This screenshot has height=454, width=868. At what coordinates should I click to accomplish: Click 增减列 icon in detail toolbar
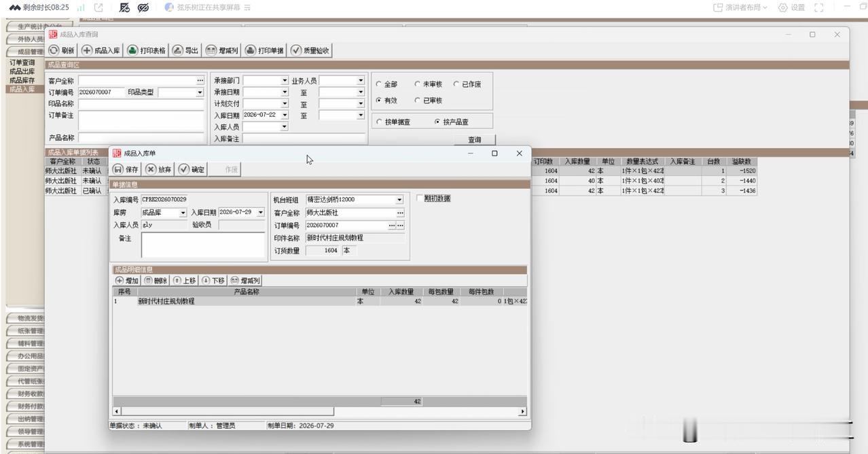(234, 281)
